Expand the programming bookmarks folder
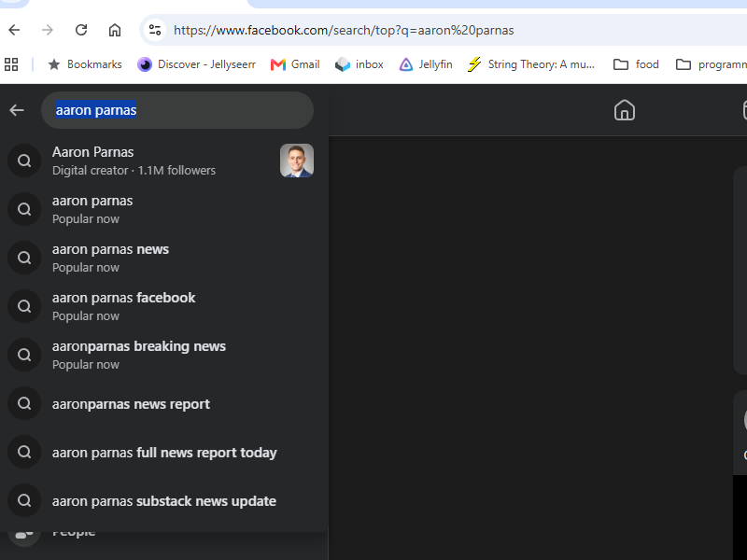 coord(711,64)
